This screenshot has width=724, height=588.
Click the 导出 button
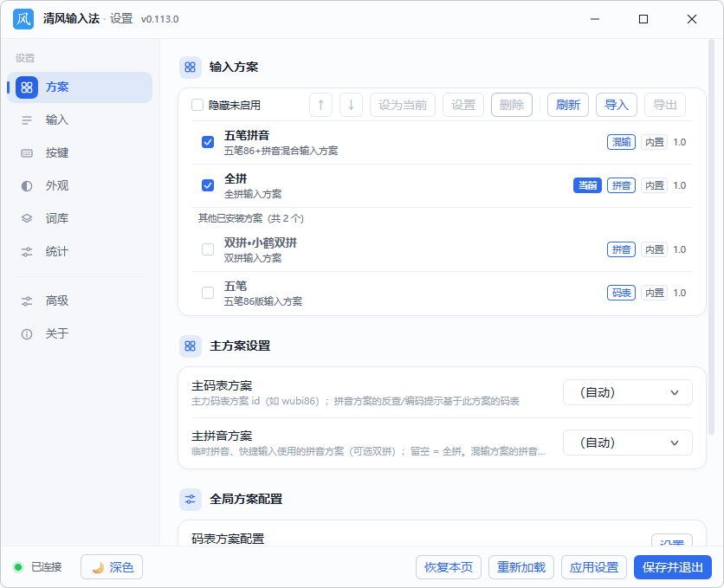(x=665, y=105)
